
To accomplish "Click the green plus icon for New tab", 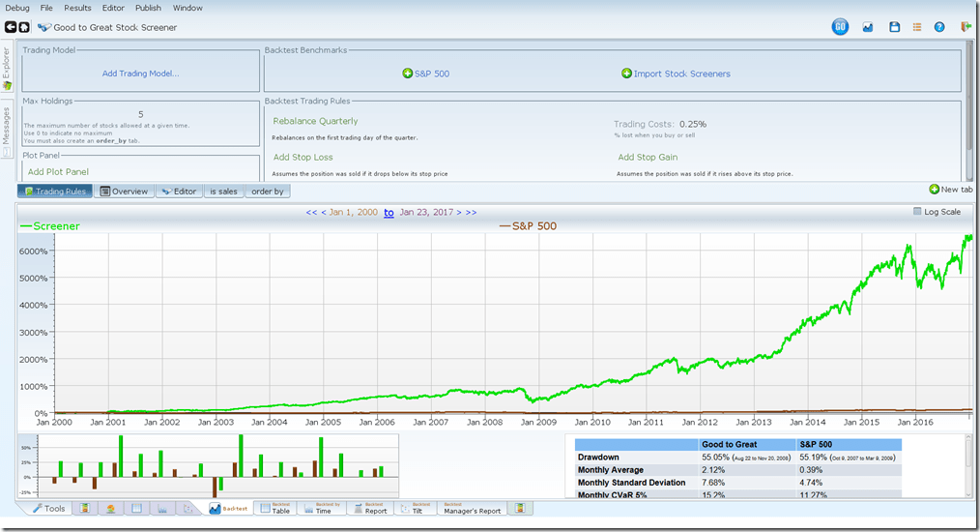I will point(935,189).
